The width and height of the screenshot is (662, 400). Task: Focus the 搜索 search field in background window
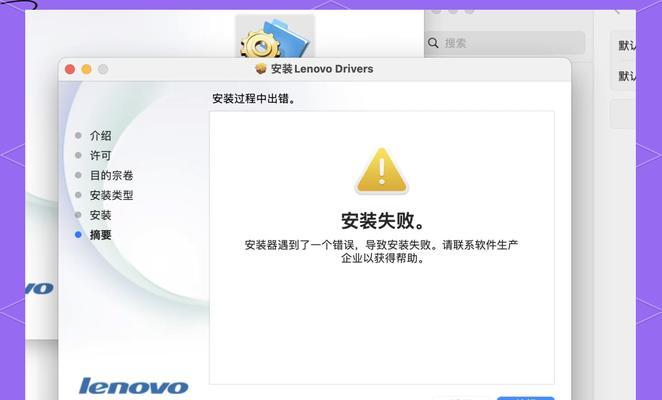[x=505, y=43]
